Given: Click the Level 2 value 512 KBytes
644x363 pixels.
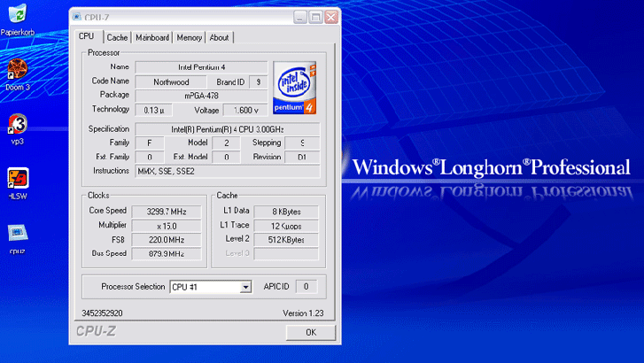Looking at the screenshot, I should (x=286, y=239).
